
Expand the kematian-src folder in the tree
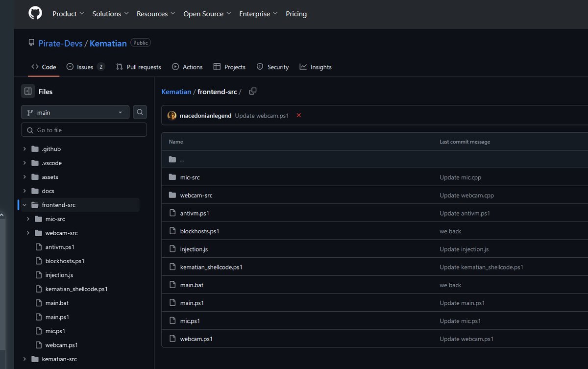(24, 359)
